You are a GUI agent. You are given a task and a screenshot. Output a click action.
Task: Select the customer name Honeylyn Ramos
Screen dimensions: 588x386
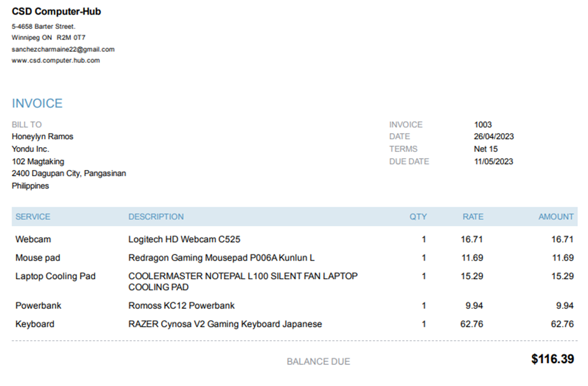(42, 136)
